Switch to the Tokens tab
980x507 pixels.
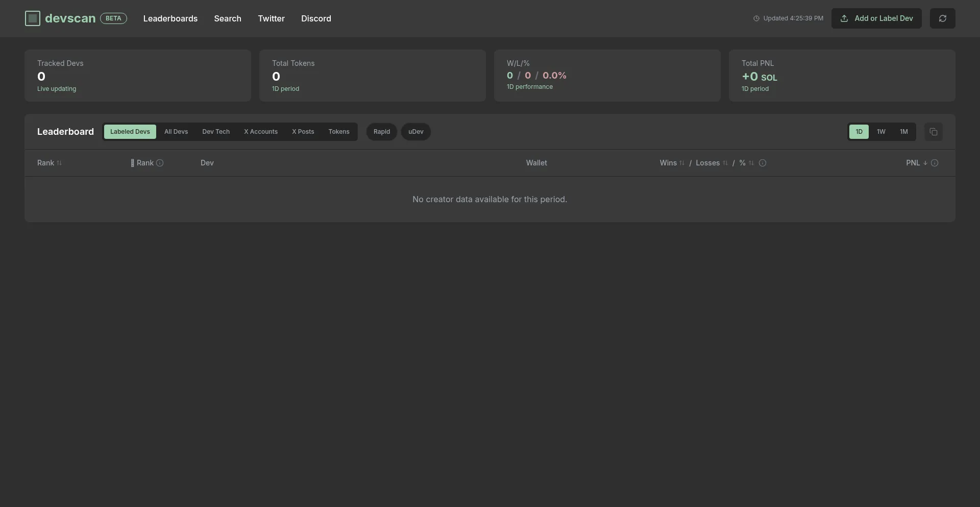click(x=339, y=132)
